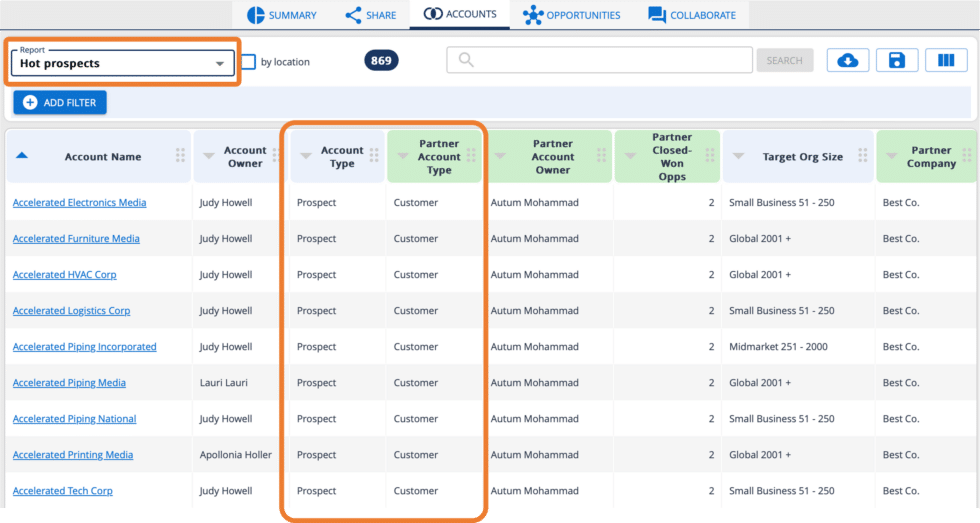Click the cloud download icon button
This screenshot has height=523, width=980.
pyautogui.click(x=847, y=61)
